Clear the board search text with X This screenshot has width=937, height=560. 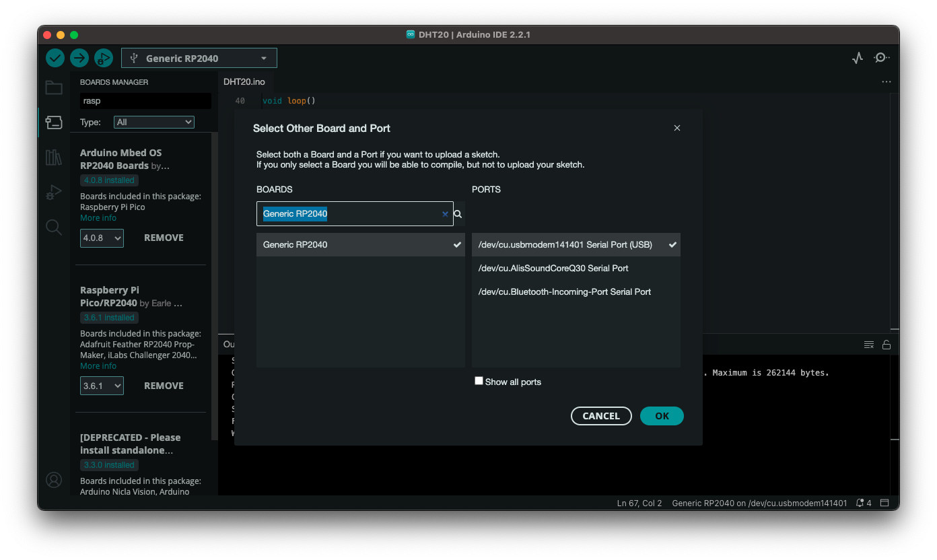(445, 214)
